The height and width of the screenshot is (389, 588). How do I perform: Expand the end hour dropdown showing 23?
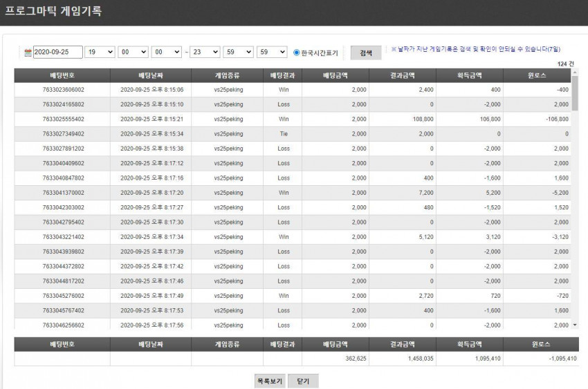(205, 52)
